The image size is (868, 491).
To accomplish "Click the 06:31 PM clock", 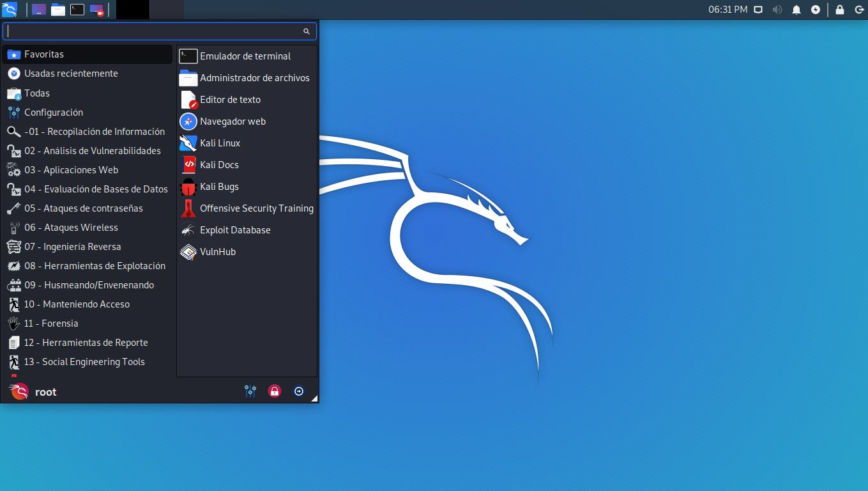I will (727, 10).
